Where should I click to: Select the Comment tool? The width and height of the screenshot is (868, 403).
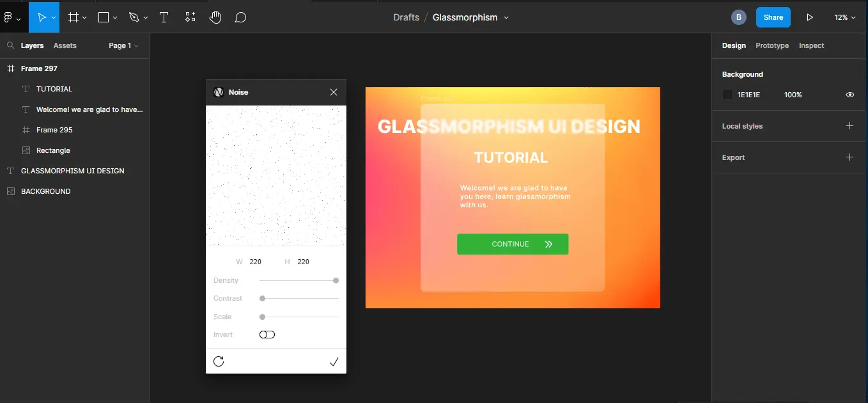(240, 17)
